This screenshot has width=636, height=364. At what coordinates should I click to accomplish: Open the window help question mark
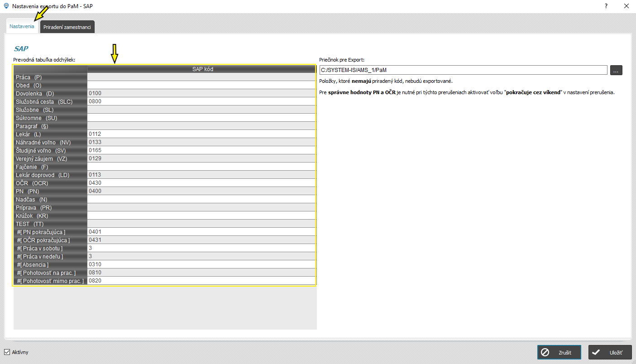click(606, 6)
